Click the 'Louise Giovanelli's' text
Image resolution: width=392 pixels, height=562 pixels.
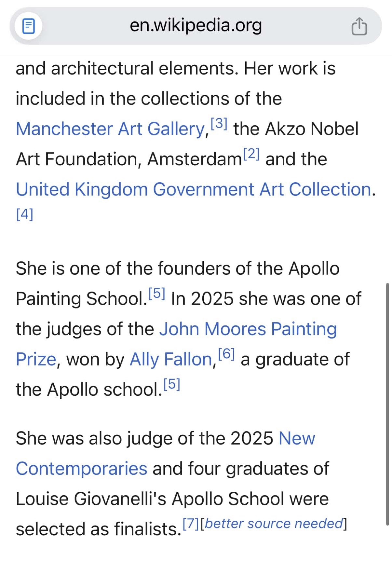click(x=91, y=499)
